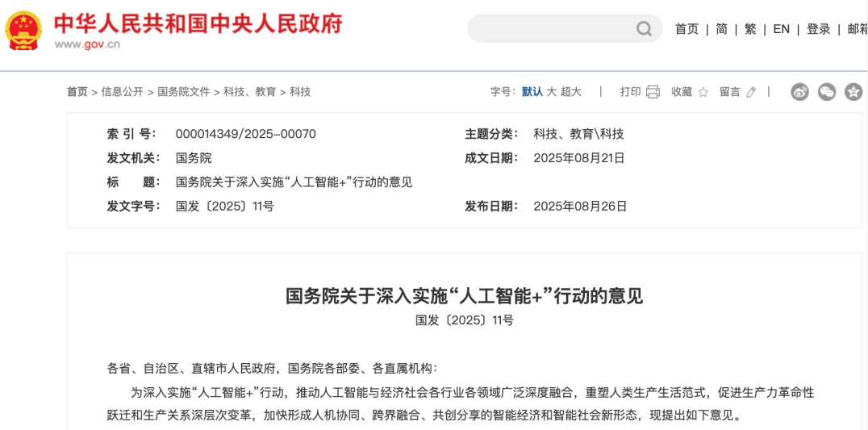This screenshot has width=868, height=430.
Task: Click the 发文机关 field label
Action: coord(133,158)
